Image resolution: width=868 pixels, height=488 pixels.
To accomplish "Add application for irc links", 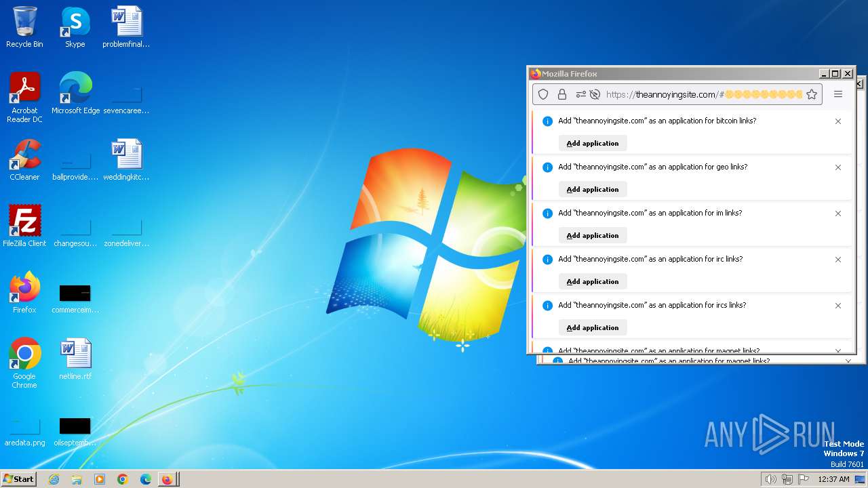I will point(593,281).
